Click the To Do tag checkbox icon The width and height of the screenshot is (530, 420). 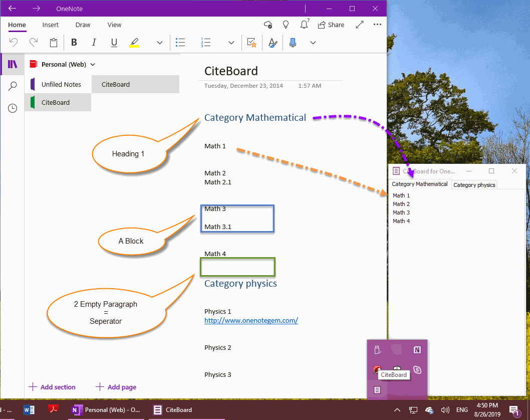point(252,43)
